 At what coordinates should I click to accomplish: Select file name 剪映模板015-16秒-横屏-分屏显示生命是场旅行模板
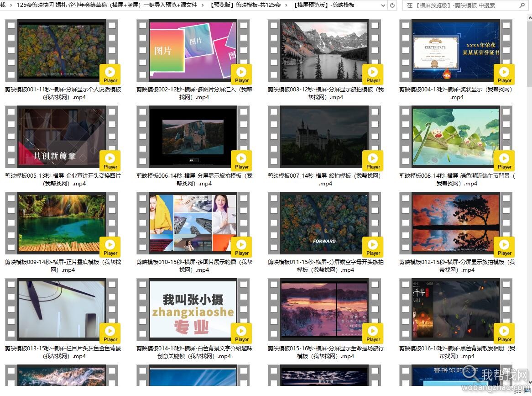tap(326, 352)
